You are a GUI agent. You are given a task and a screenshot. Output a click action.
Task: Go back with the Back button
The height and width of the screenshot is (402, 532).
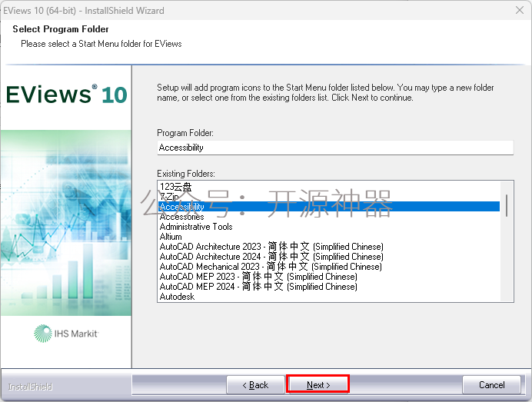click(x=255, y=384)
